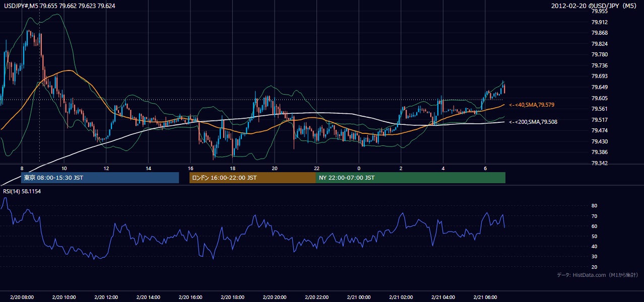Click hour label 22 on price chart axis

point(317,168)
